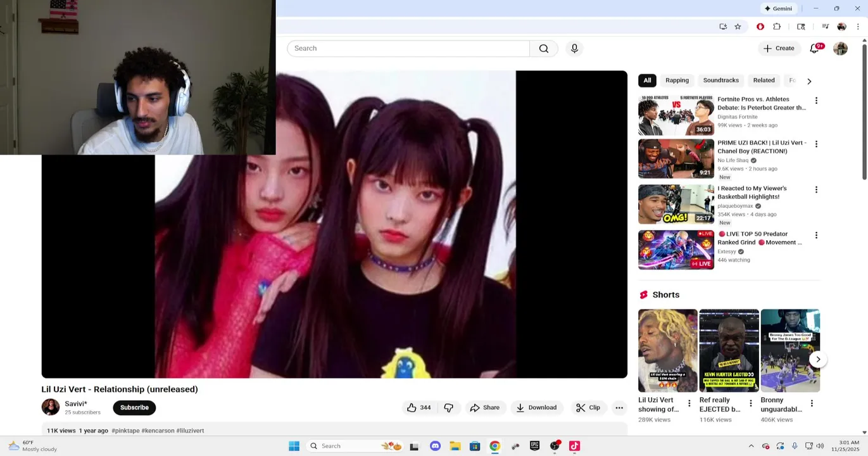Open TikTok app from taskbar
The height and width of the screenshot is (456, 868).
[574, 446]
